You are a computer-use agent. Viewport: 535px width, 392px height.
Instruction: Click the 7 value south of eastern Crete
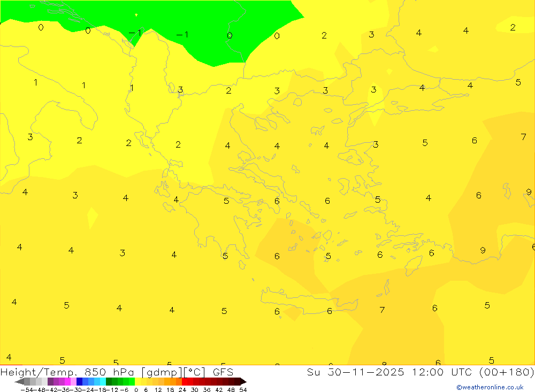tap(382, 310)
